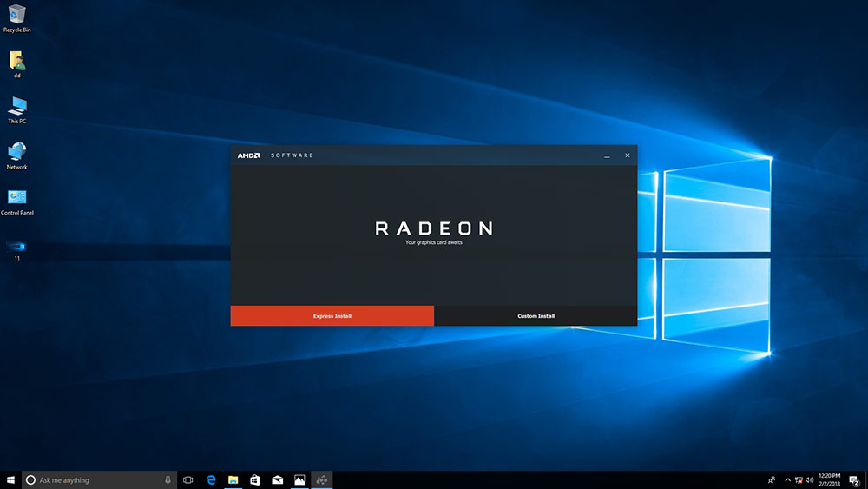Select the This PC desktop icon
This screenshot has width=868, height=489.
click(x=16, y=109)
